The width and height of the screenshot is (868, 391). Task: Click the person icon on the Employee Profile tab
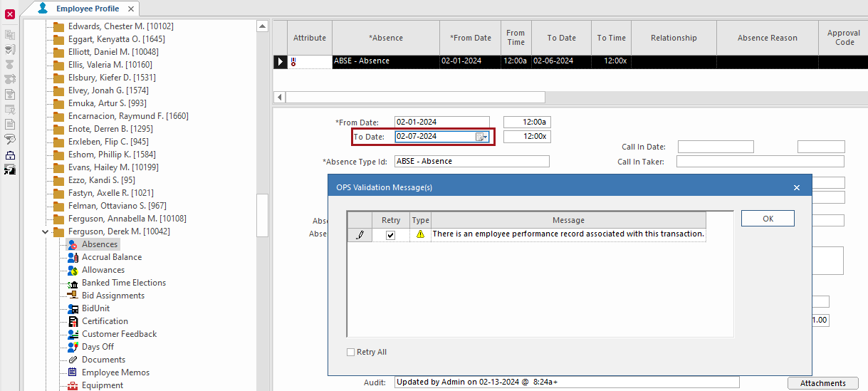[x=43, y=9]
